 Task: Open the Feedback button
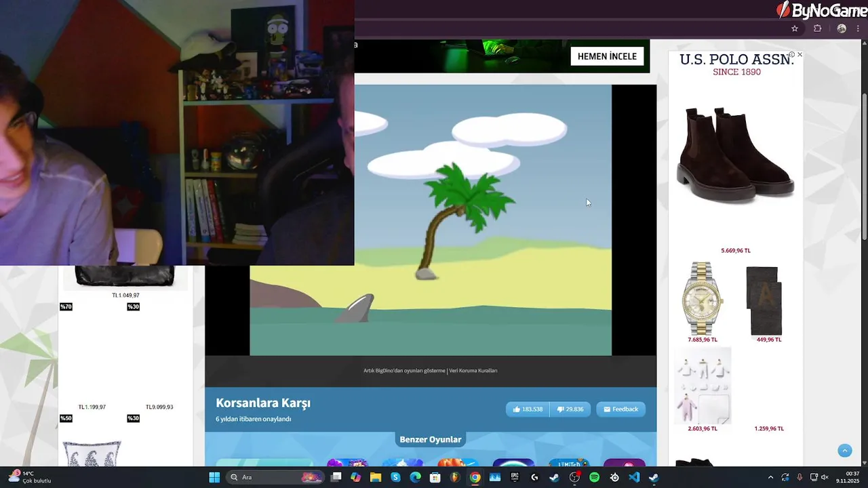click(620, 409)
